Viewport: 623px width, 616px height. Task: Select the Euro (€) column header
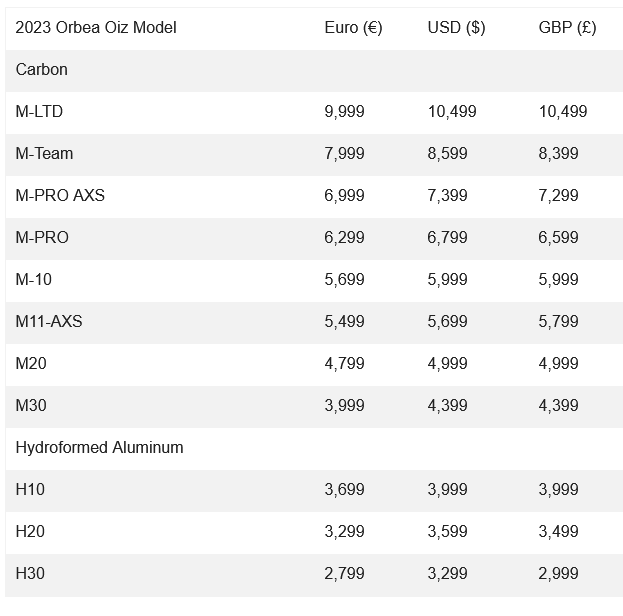353,28
